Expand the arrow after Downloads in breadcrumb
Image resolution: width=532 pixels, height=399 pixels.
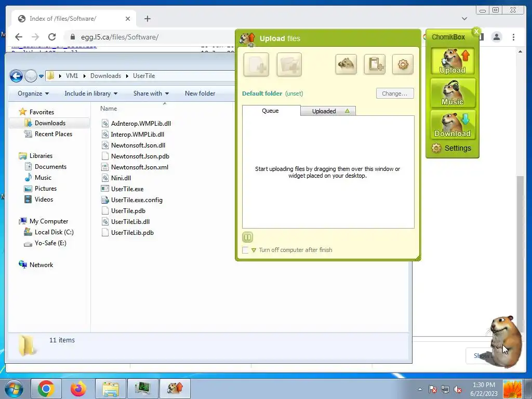click(x=127, y=76)
